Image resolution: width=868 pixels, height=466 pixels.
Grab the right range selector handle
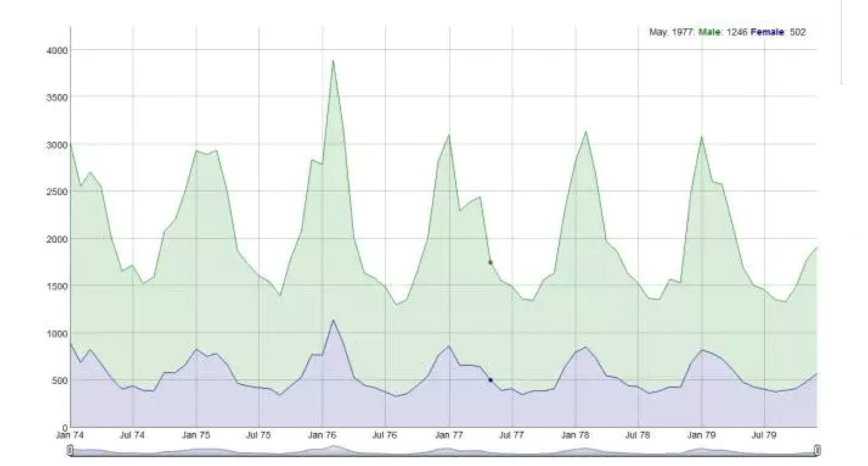pos(817,450)
